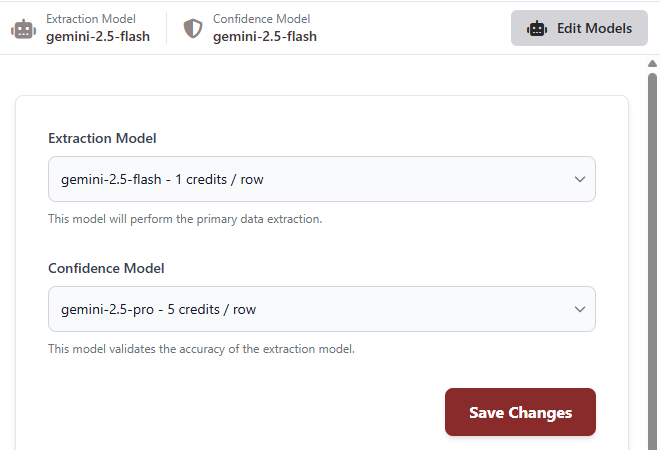Click the Confidence Model caption in top bar
Viewport: 660px width, 450px height.
click(x=261, y=19)
